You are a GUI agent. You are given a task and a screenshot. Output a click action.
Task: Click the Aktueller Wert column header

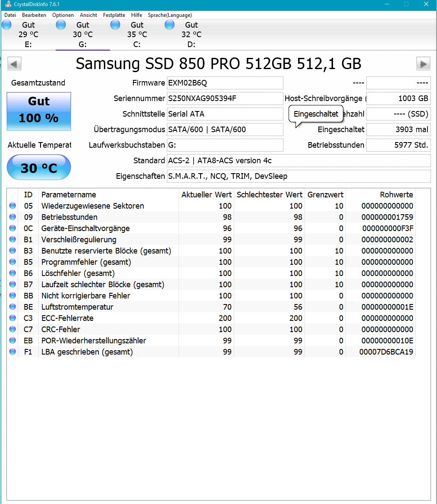[207, 195]
